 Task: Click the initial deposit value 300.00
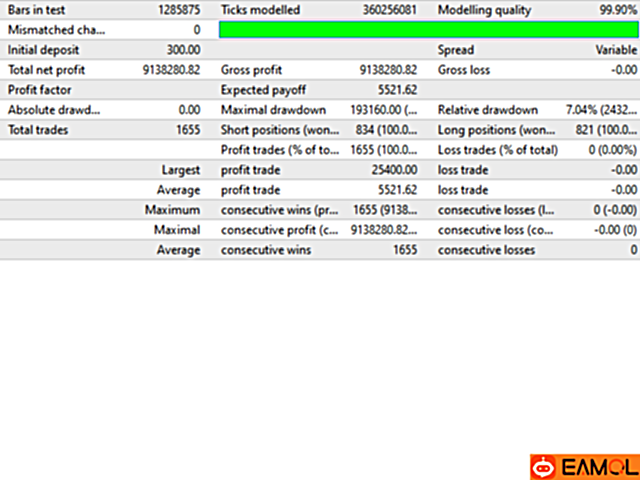183,50
